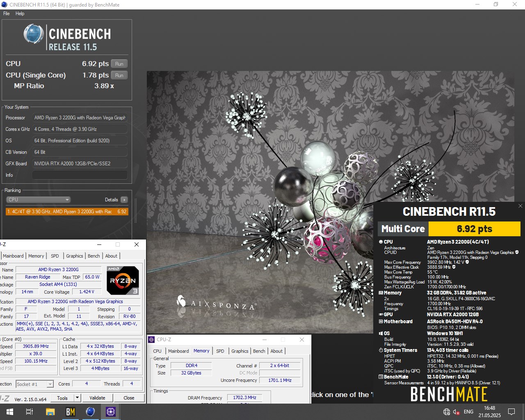
Task: Open SPD tab in second CPU-Z window
Action: click(220, 351)
